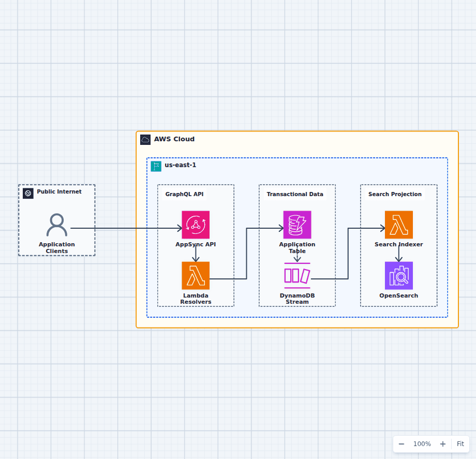Viewport: 476px width, 459px height.
Task: Click the 100% zoom level readout
Action: (422, 444)
